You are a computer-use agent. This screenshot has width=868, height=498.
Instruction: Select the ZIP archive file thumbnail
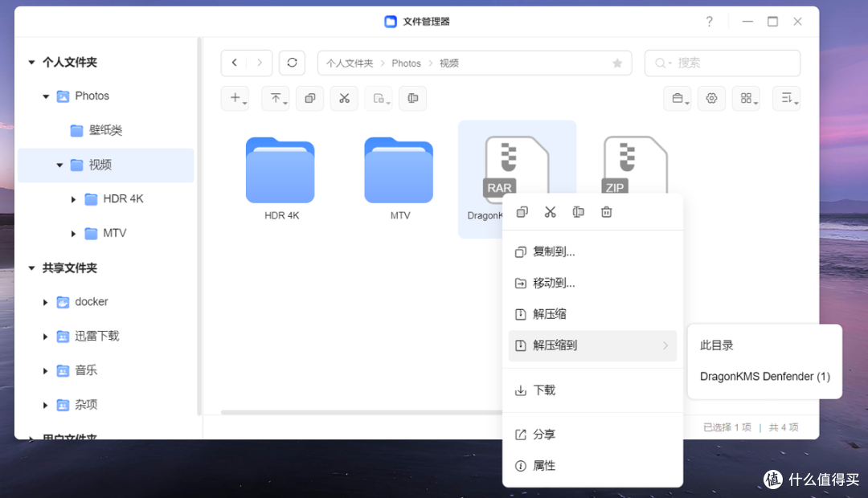(635, 165)
